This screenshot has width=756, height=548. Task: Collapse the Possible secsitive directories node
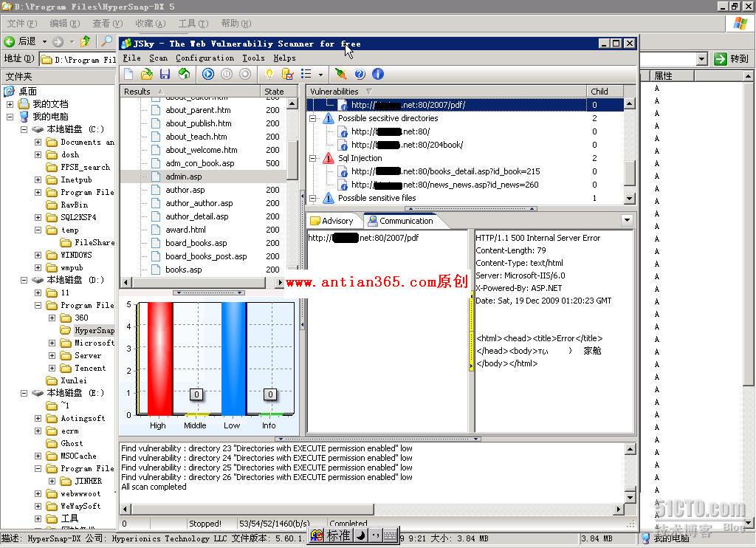point(313,118)
